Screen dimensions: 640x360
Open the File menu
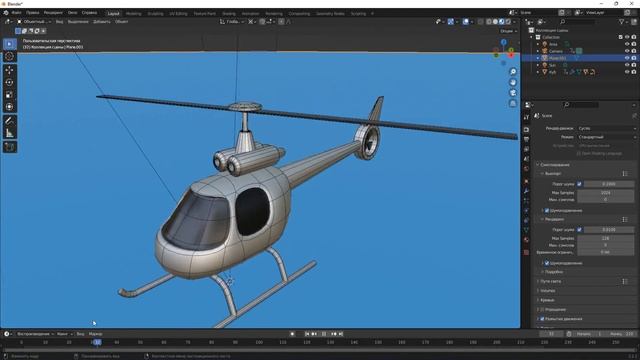pyautogui.click(x=16, y=13)
